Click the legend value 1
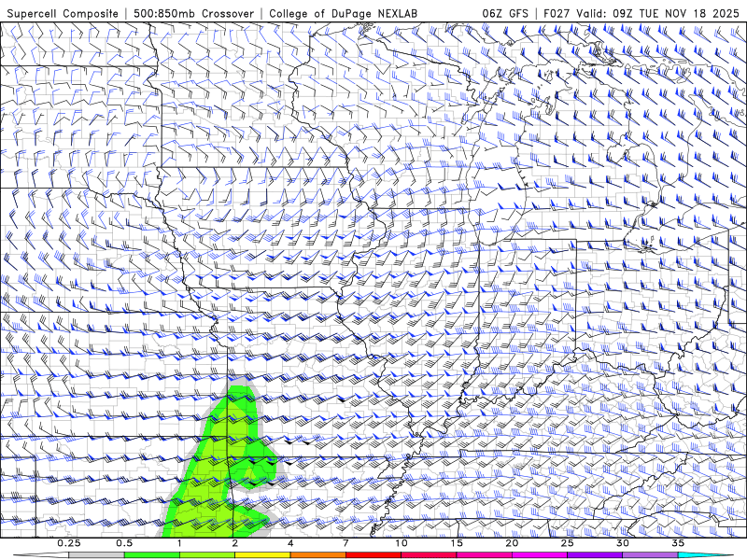Screen dimensions: 747x560 pyautogui.click(x=179, y=543)
